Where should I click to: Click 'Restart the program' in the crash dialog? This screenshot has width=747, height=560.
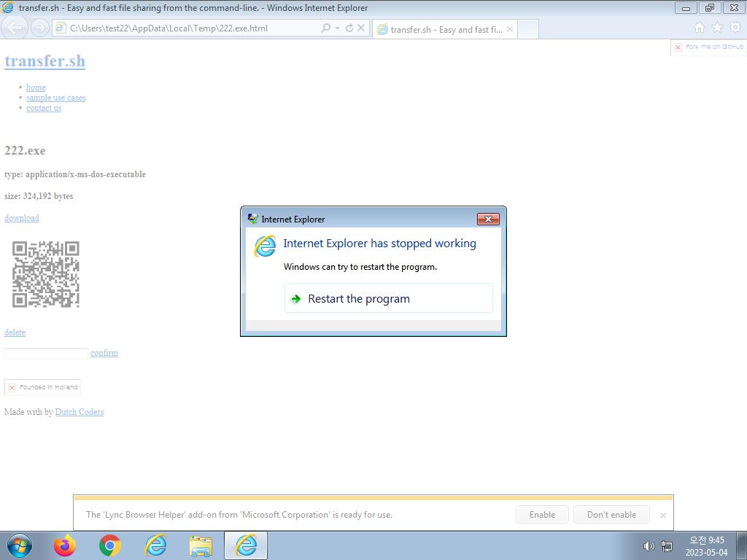[388, 298]
